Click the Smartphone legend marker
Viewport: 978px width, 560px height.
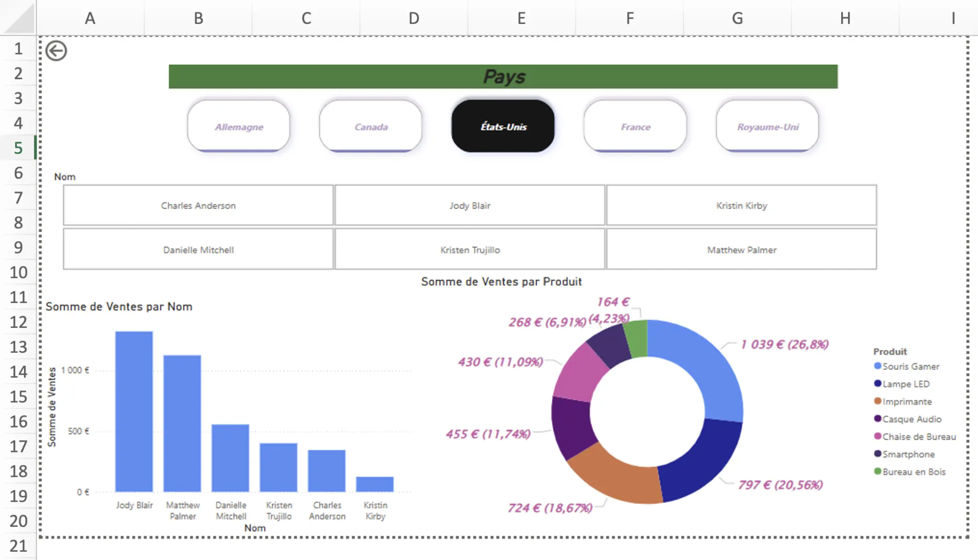pos(877,454)
